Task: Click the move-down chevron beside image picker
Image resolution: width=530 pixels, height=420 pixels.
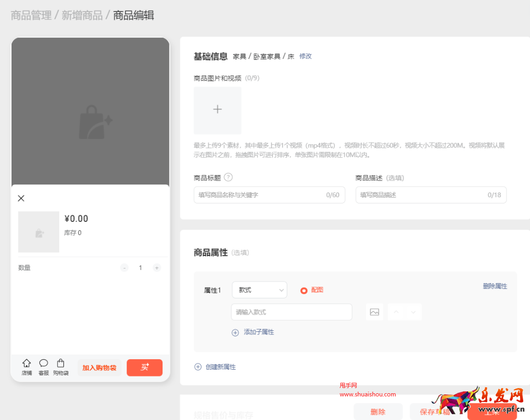Action: click(412, 311)
